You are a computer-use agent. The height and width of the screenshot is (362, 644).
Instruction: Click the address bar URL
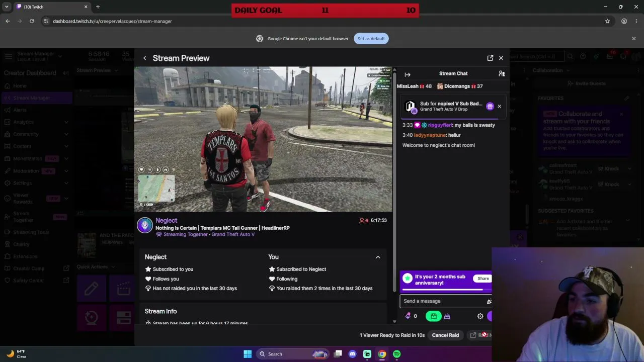[x=112, y=21]
